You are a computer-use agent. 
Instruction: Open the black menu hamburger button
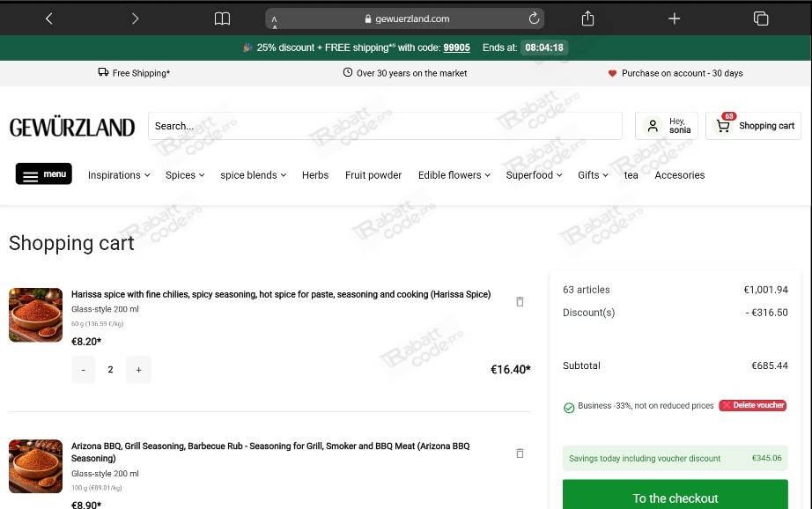[44, 174]
